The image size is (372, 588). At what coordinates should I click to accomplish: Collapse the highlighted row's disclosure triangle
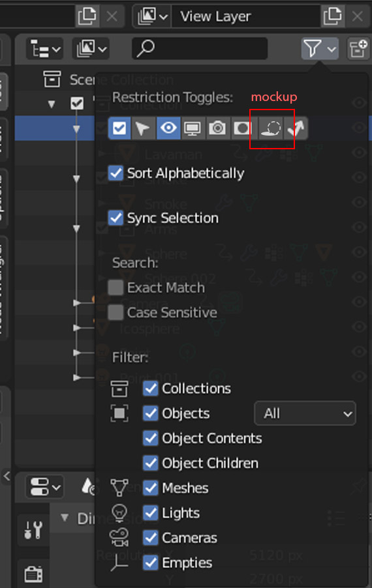tap(76, 128)
